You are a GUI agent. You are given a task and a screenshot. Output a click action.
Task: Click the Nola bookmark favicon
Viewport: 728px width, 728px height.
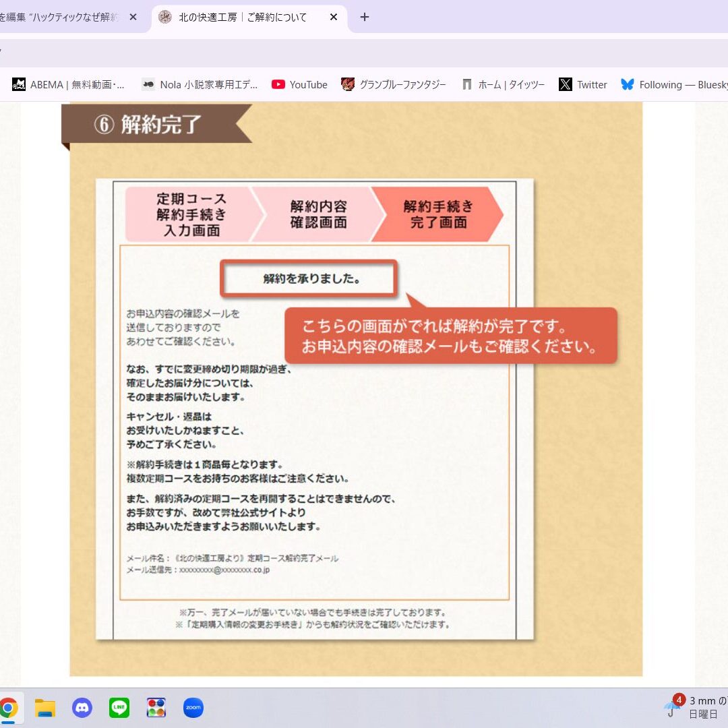[x=148, y=84]
